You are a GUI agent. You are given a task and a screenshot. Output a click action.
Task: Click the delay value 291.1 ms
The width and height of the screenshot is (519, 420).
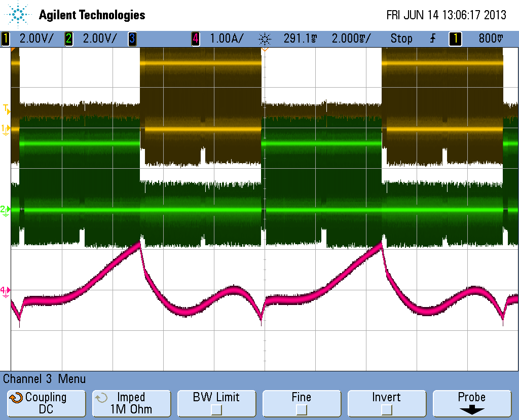click(x=300, y=39)
